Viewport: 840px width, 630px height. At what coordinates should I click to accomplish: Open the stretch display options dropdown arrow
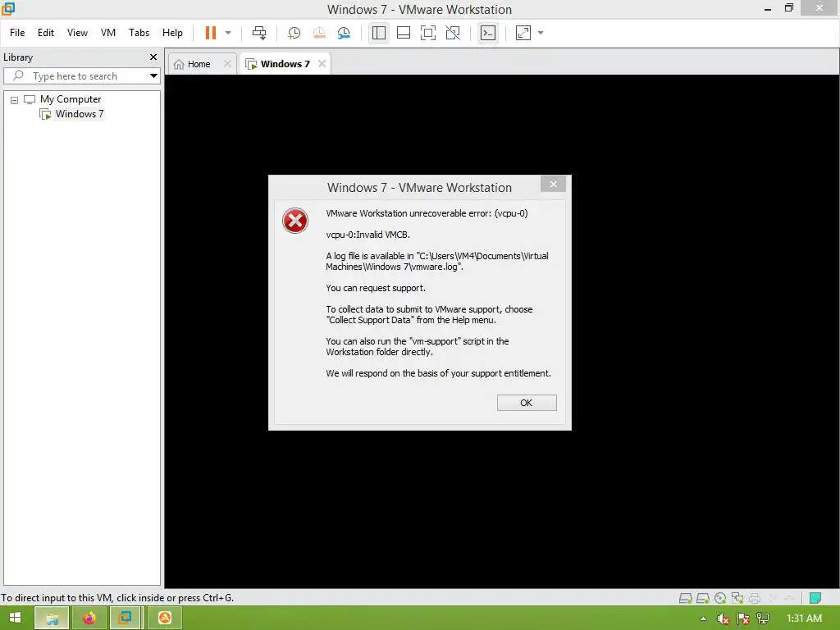[541, 33]
